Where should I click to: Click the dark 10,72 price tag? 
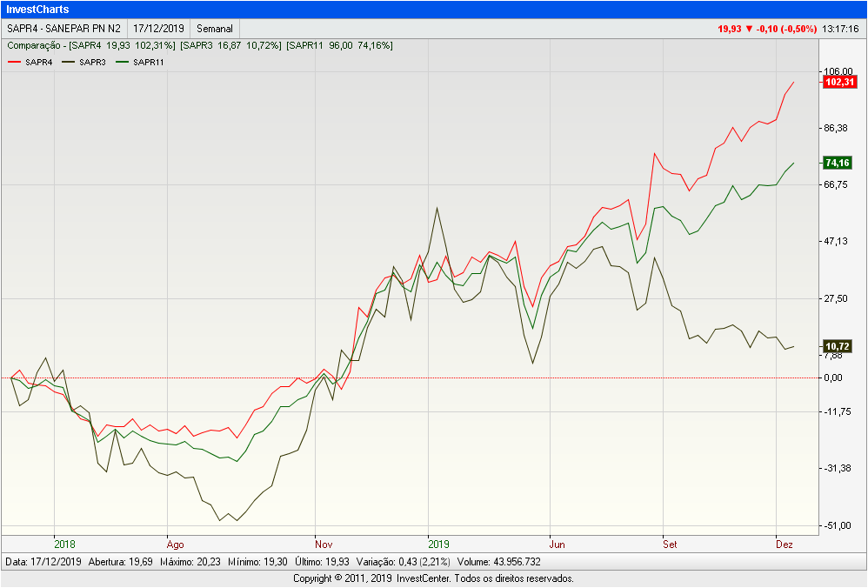tap(837, 346)
